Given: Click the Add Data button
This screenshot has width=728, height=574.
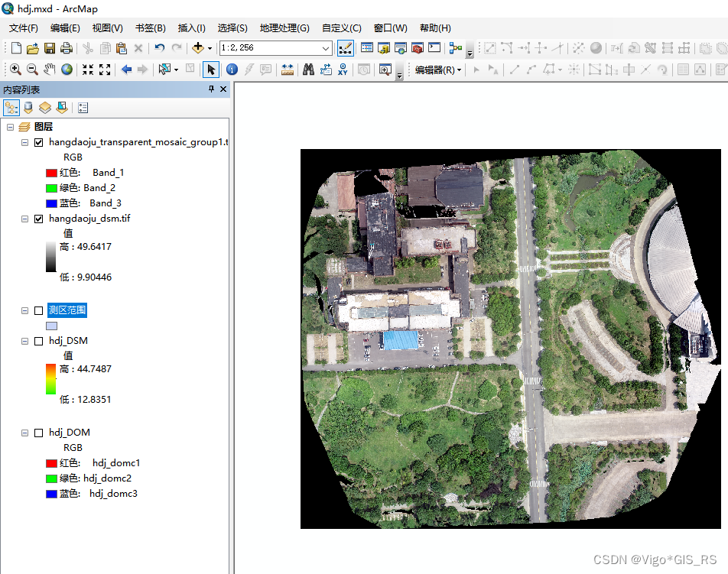Looking at the screenshot, I should 198,48.
